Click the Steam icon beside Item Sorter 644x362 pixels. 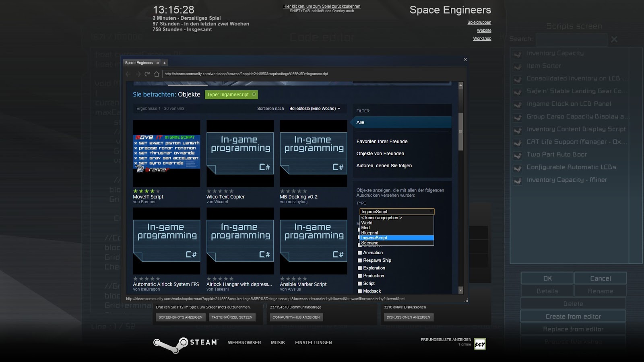[x=518, y=67]
